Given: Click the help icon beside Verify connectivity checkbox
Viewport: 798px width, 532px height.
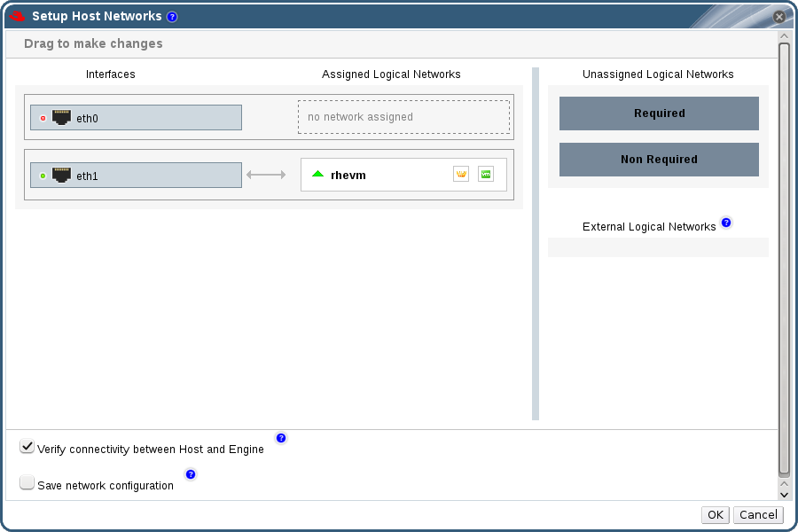Looking at the screenshot, I should pos(280,437).
